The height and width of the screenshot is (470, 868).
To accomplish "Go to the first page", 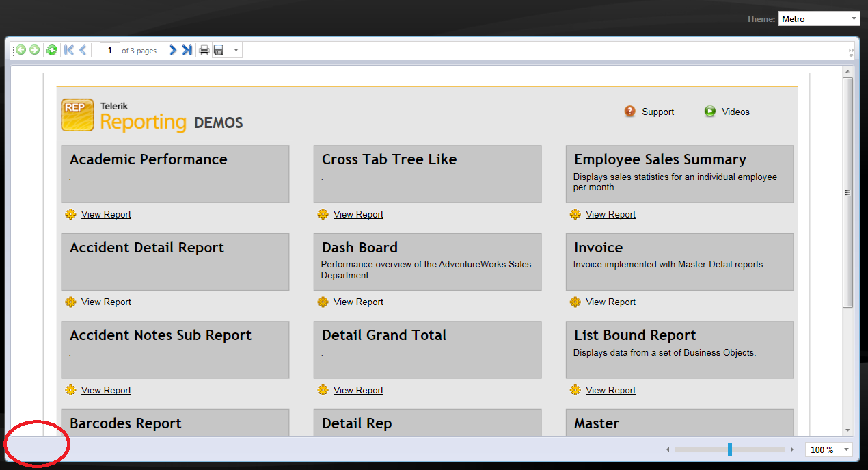I will 69,50.
